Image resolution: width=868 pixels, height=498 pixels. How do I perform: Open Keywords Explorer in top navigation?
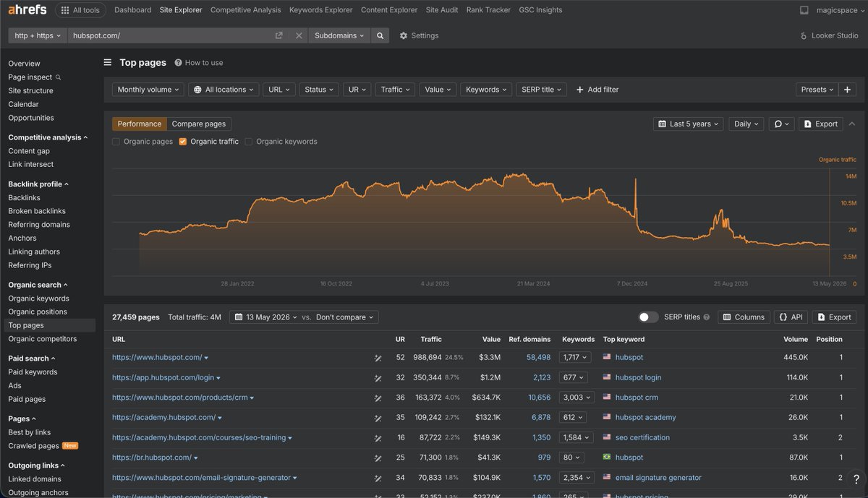coord(320,10)
